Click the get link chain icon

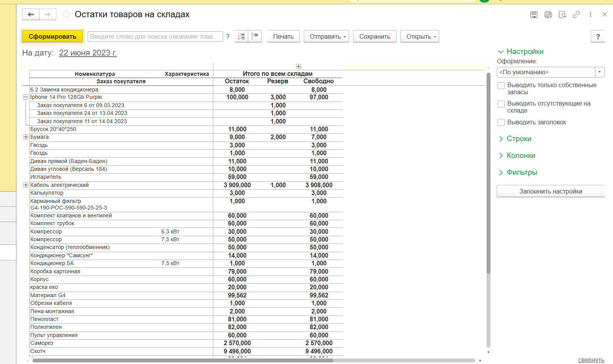tap(576, 14)
